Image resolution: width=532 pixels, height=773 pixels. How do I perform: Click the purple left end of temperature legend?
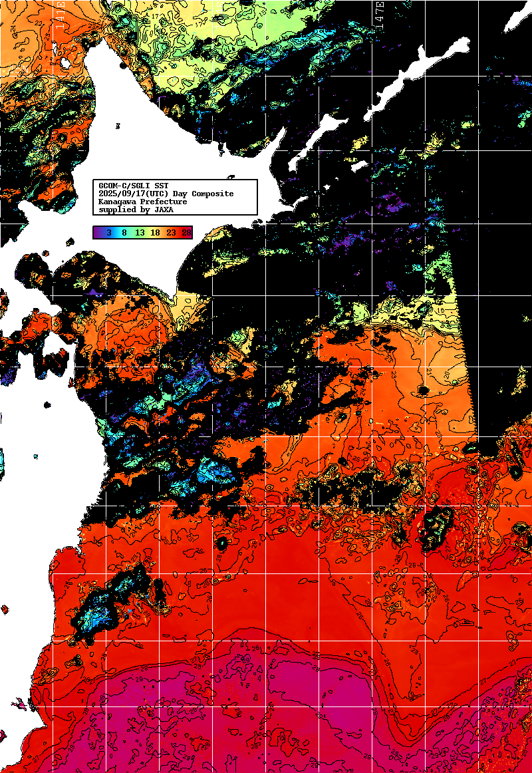click(98, 232)
